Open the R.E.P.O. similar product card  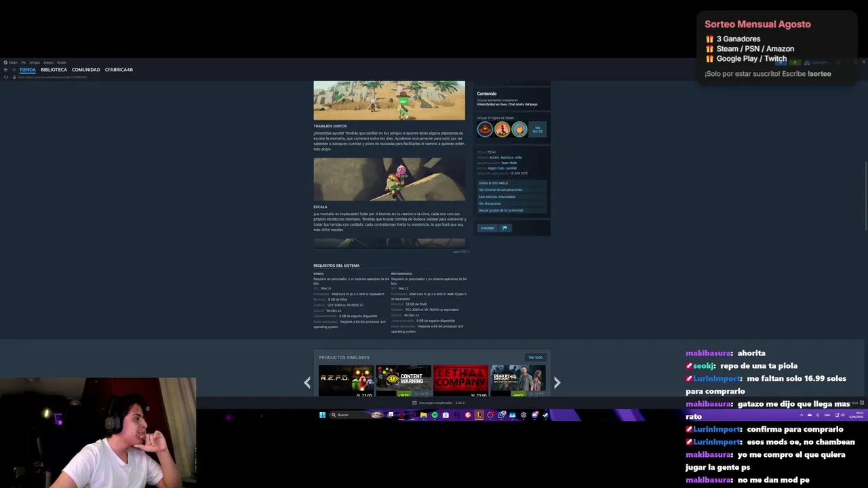[346, 381]
